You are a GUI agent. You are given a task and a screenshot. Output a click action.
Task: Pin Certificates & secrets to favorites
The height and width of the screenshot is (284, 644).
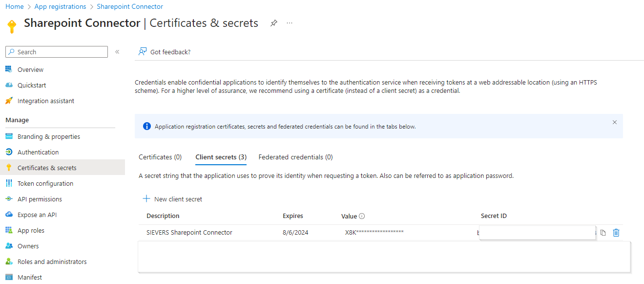[273, 23]
